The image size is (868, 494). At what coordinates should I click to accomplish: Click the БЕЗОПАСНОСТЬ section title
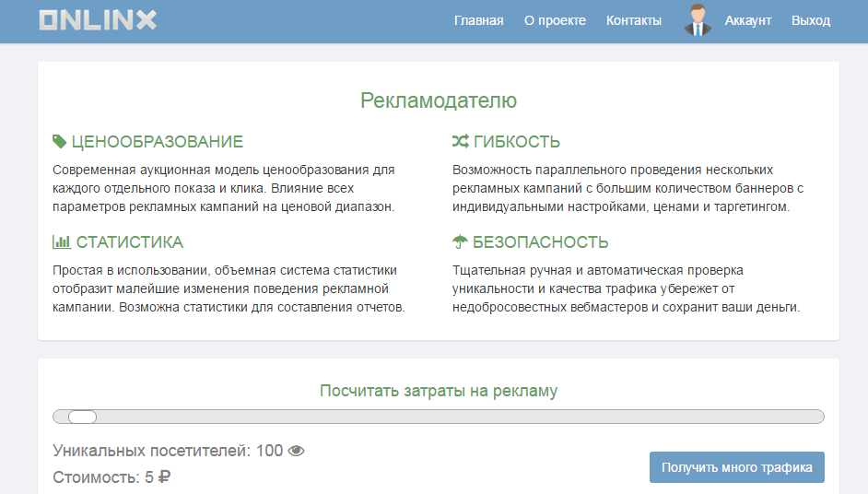(x=540, y=242)
